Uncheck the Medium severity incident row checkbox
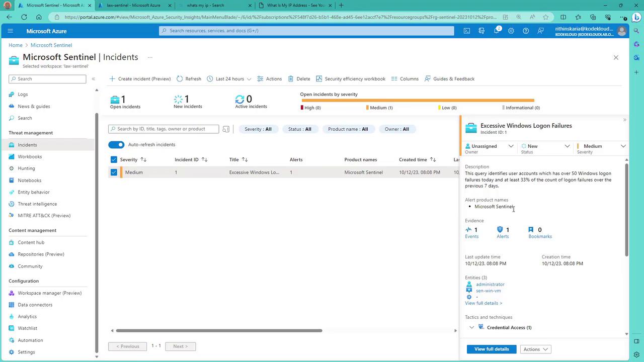 click(x=114, y=172)
